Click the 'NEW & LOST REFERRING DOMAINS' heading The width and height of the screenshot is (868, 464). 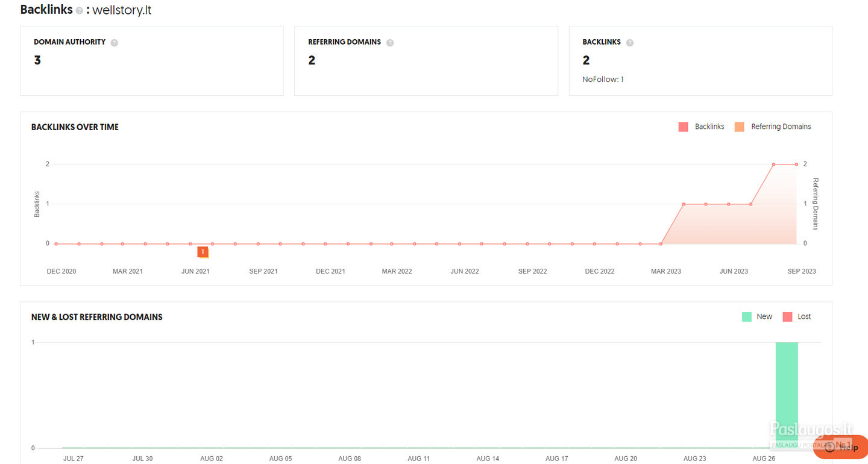coord(97,317)
